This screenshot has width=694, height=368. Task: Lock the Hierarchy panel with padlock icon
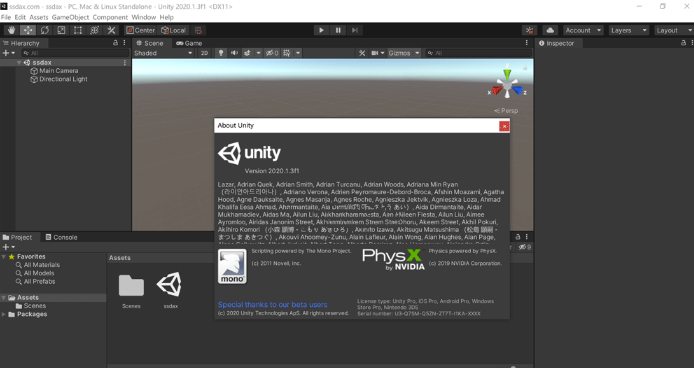pos(116,43)
